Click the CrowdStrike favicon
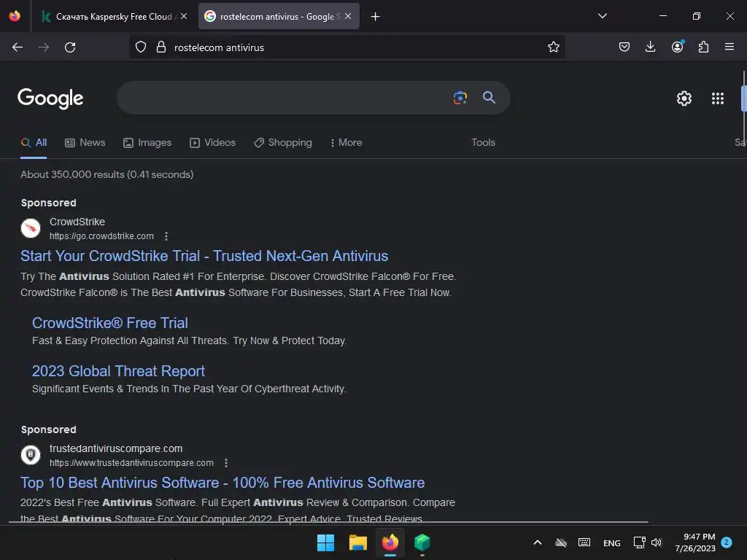 [31, 228]
